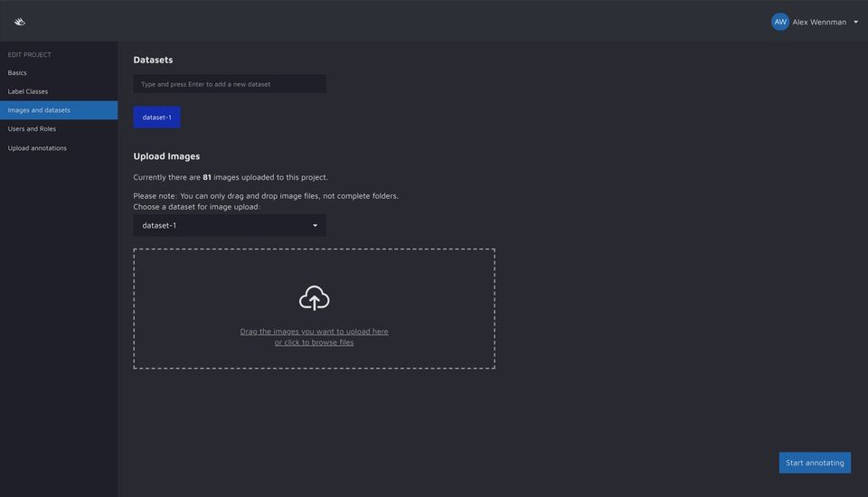
Task: Select Images and datasets sidebar item
Action: [59, 110]
